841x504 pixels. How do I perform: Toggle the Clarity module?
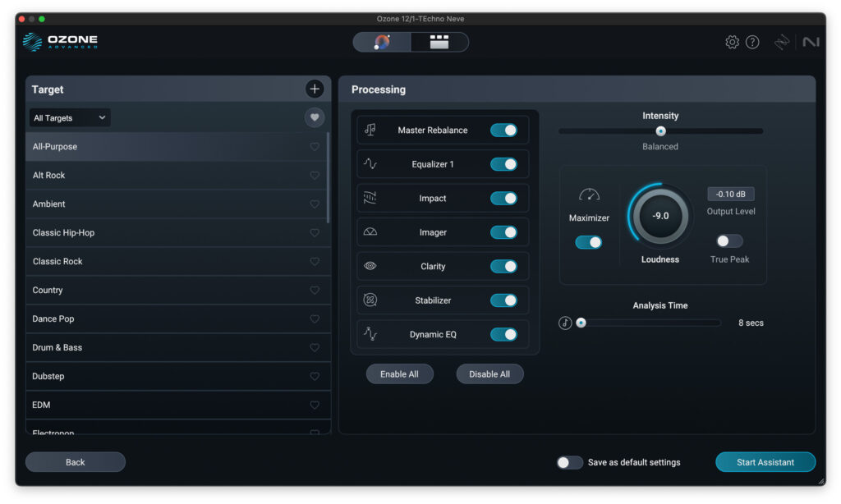(503, 266)
